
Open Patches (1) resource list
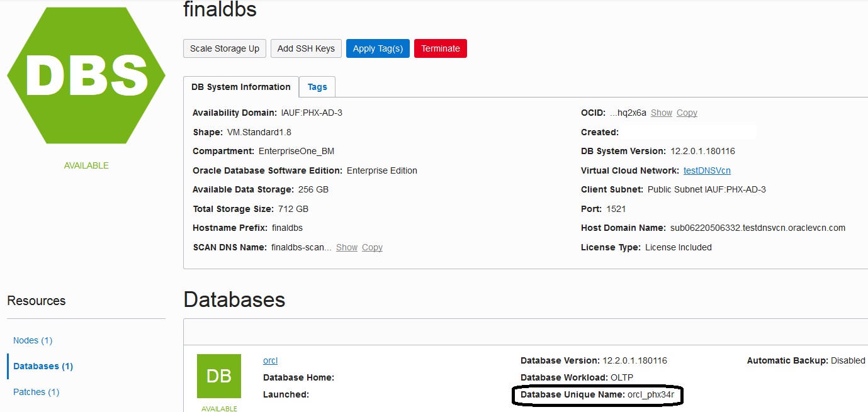[x=36, y=392]
